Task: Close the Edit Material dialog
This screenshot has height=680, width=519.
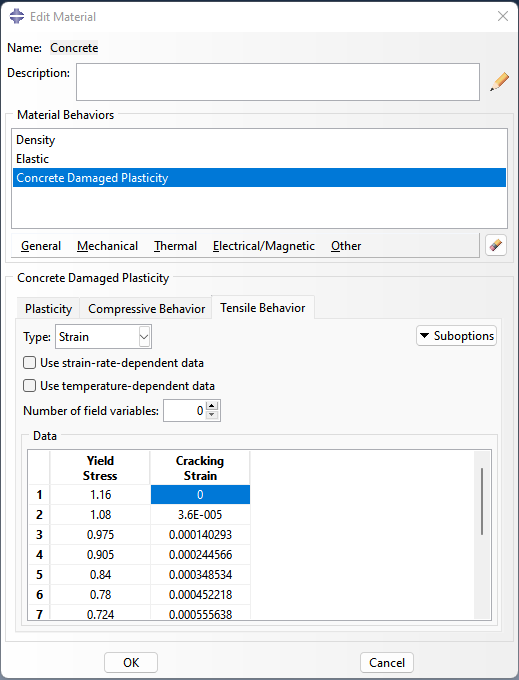Action: 503,16
